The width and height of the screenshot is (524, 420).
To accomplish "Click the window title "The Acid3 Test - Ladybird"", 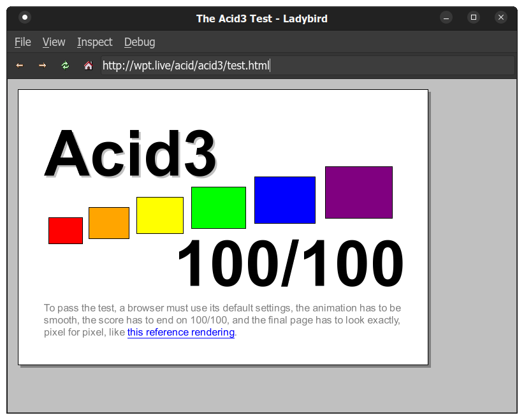I will click(261, 18).
